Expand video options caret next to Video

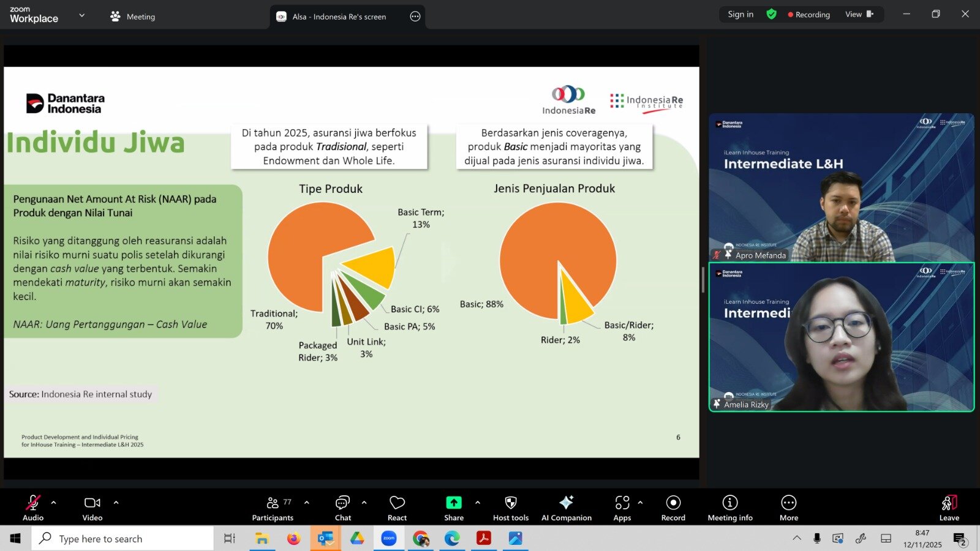(x=116, y=503)
